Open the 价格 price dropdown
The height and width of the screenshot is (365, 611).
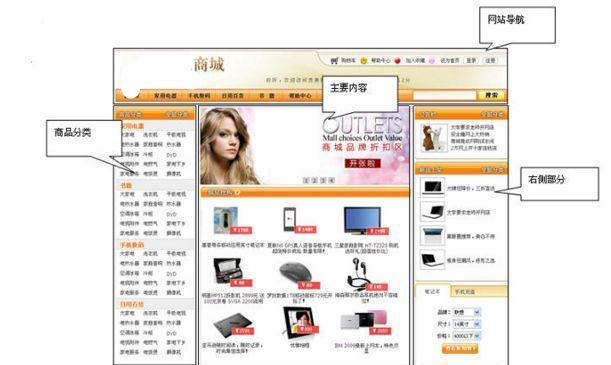466,335
